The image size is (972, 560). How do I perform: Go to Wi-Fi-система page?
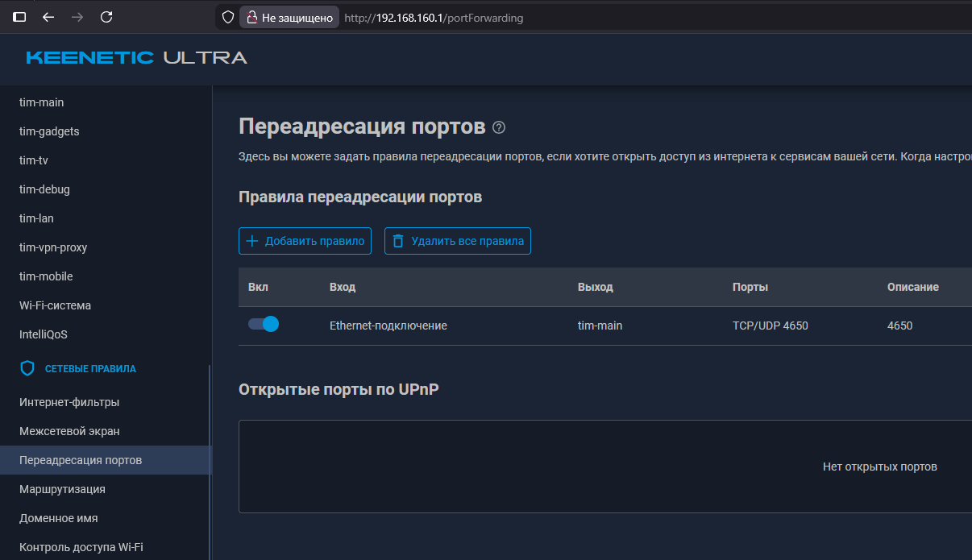pyautogui.click(x=55, y=305)
